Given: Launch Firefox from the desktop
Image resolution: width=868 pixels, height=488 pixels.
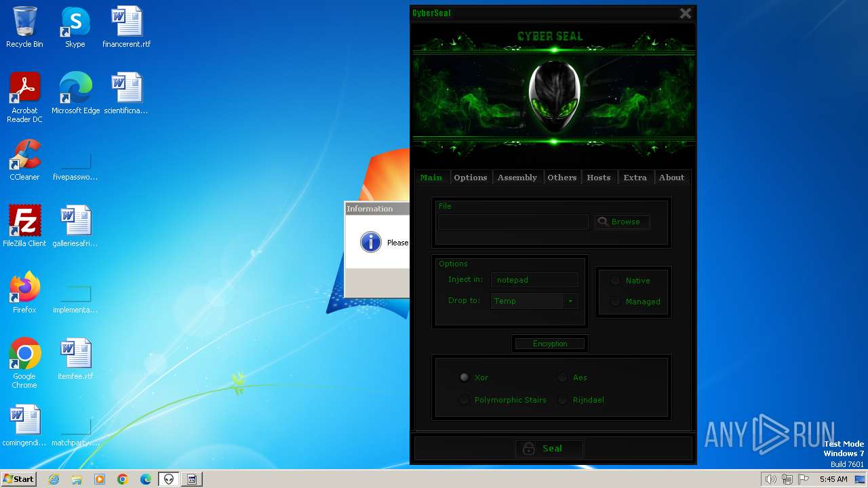Looking at the screenshot, I should 24,293.
